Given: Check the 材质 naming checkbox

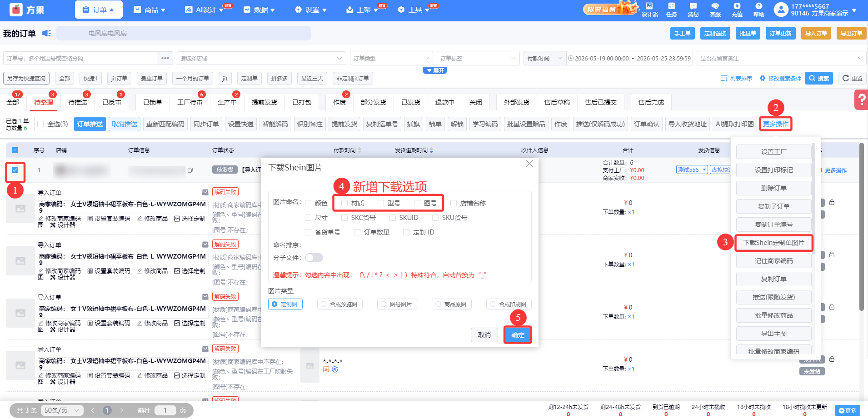Looking at the screenshot, I should click(344, 203).
